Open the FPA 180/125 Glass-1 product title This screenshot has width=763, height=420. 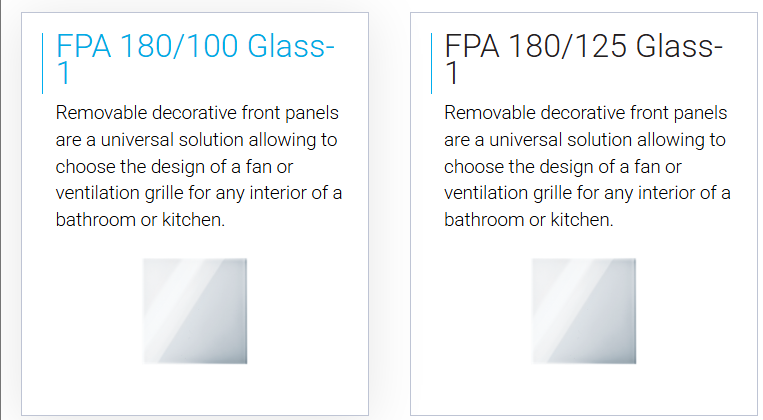pos(583,59)
